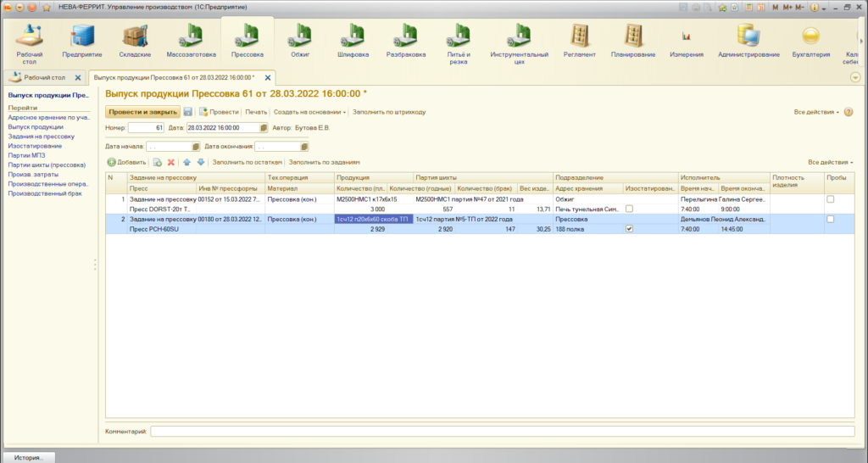Open the calculator icon in title bar
Image resolution: width=868 pixels, height=463 pixels.
pos(748,7)
